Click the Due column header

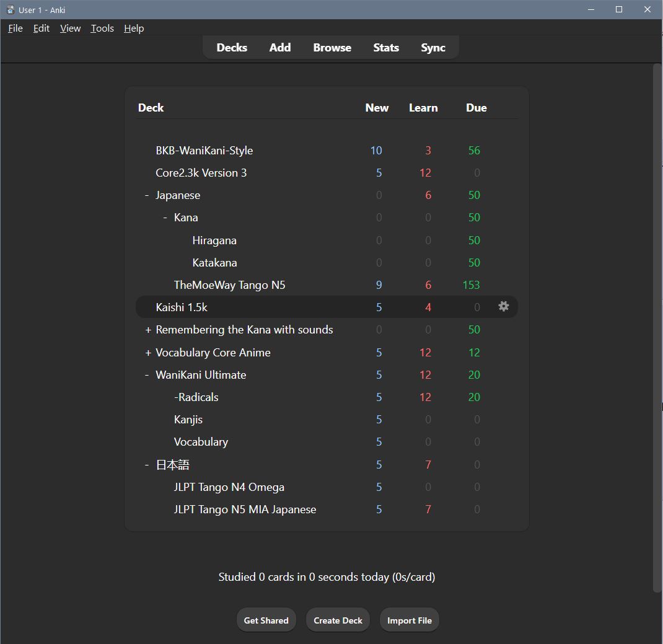tap(476, 108)
